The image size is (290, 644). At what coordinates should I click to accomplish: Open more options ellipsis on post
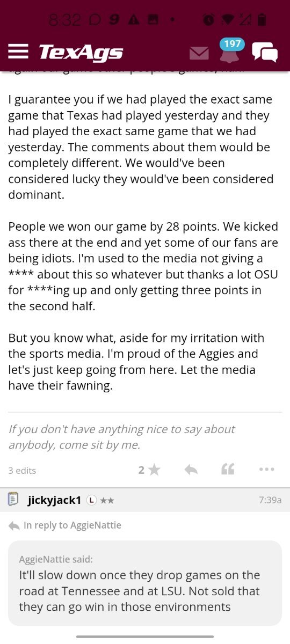point(266,470)
